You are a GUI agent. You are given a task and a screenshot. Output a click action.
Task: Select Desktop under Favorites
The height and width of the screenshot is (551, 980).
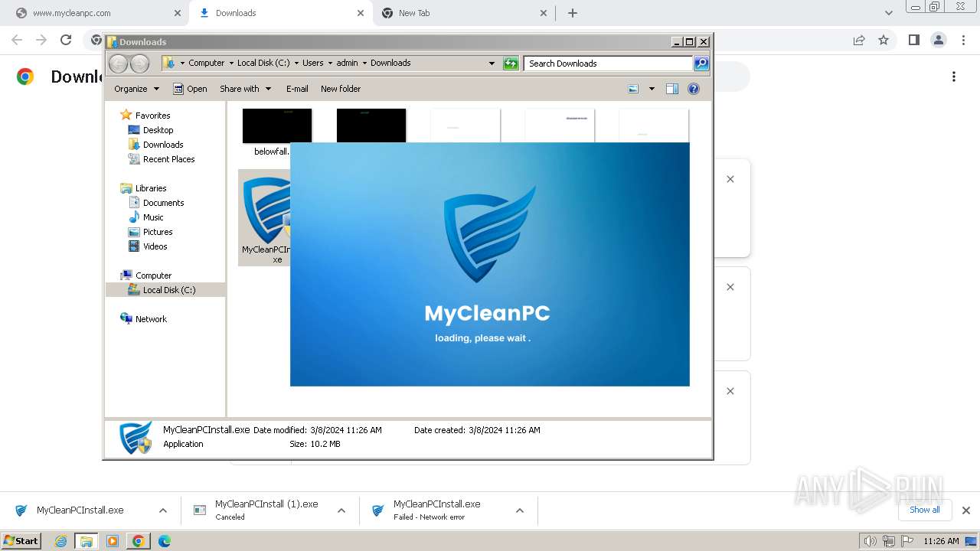coord(158,130)
